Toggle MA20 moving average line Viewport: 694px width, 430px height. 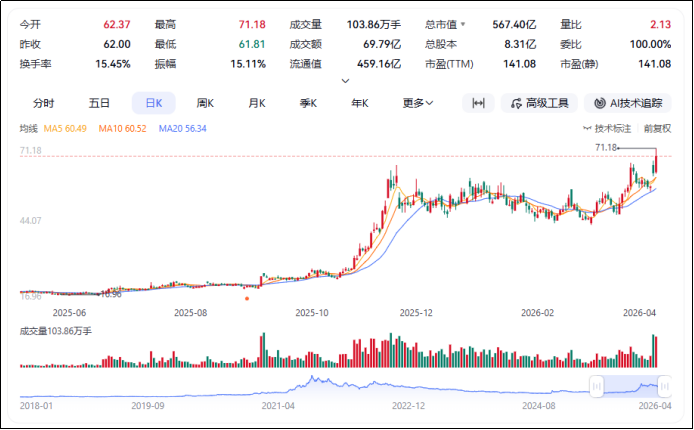point(182,128)
